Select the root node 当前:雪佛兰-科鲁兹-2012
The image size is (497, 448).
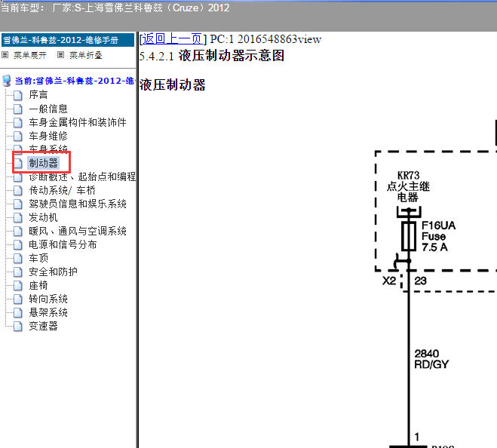(74, 81)
